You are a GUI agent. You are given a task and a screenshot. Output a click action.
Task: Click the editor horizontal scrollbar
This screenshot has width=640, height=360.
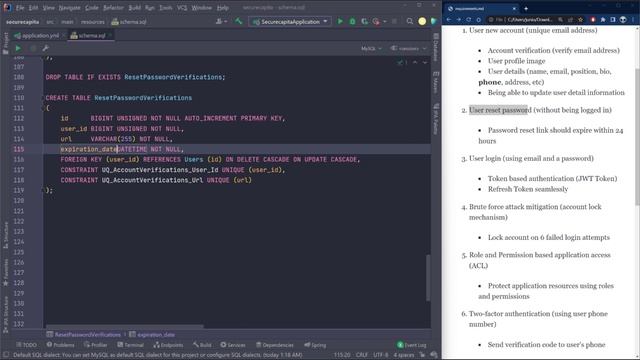coord(124,327)
